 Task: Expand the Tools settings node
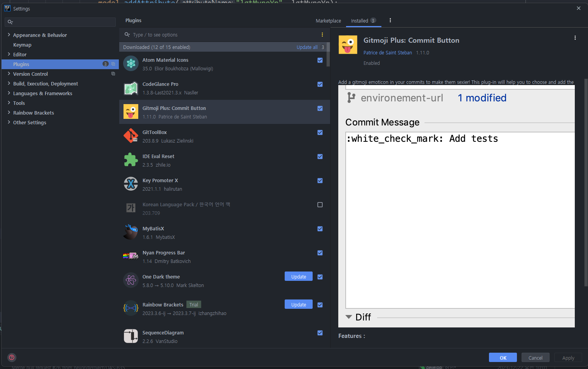[9, 103]
